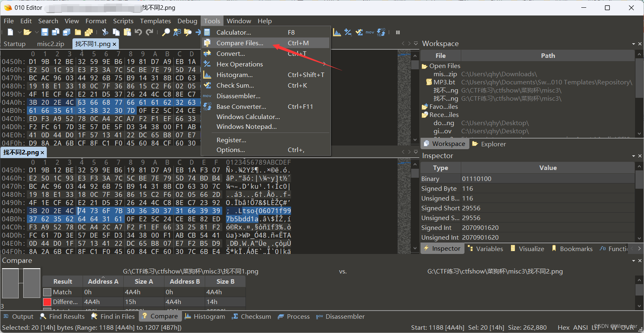Screen dimensions: 644x333
Task: Click the Path column header in Workspace
Action: click(x=548, y=55)
